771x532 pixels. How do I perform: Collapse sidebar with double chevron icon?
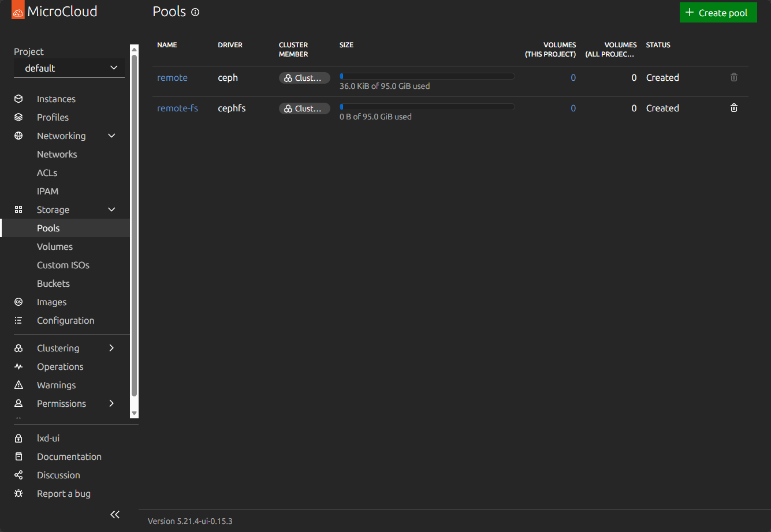(x=115, y=514)
